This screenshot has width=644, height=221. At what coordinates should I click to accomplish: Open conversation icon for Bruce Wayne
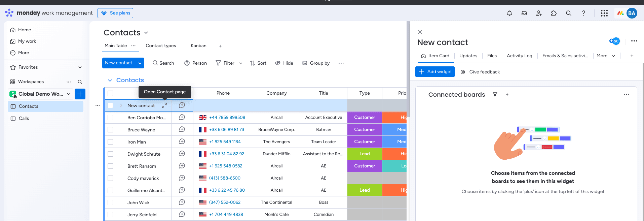182,129
